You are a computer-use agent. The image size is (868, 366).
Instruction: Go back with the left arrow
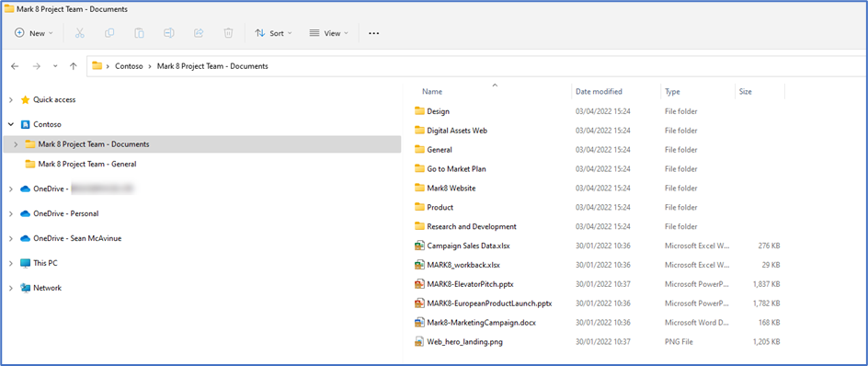(15, 66)
